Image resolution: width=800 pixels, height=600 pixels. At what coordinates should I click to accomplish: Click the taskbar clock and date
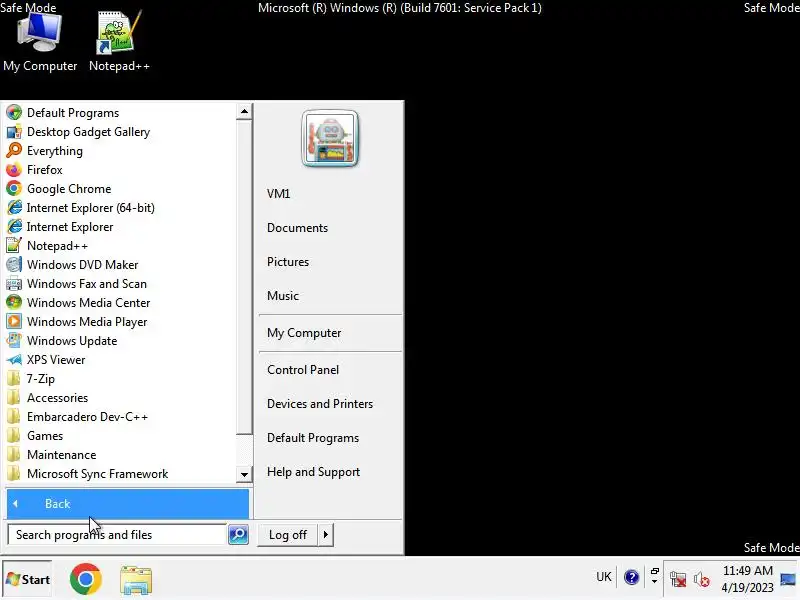[x=747, y=579]
